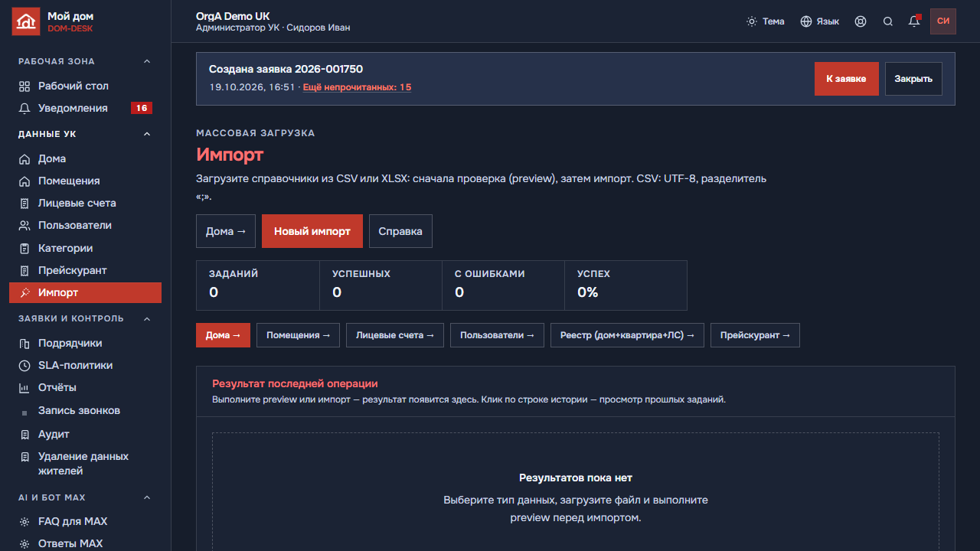Select the red Дома → data type tab

(x=223, y=335)
